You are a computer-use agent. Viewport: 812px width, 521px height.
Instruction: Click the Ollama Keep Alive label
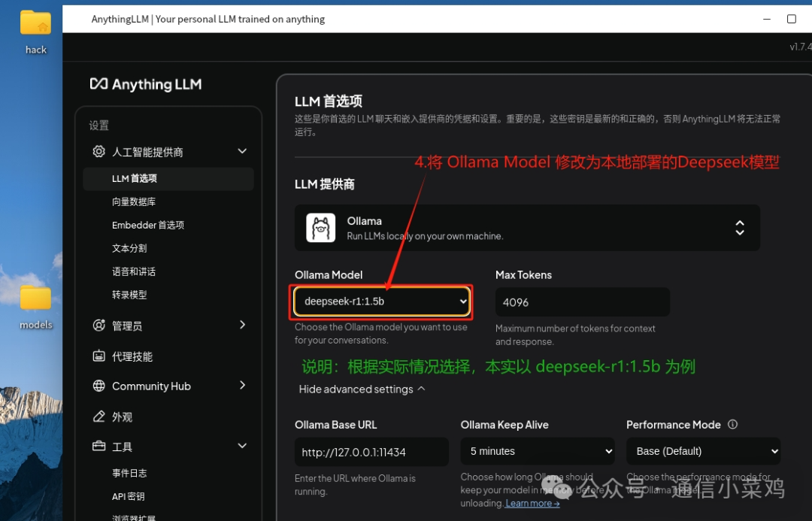504,425
